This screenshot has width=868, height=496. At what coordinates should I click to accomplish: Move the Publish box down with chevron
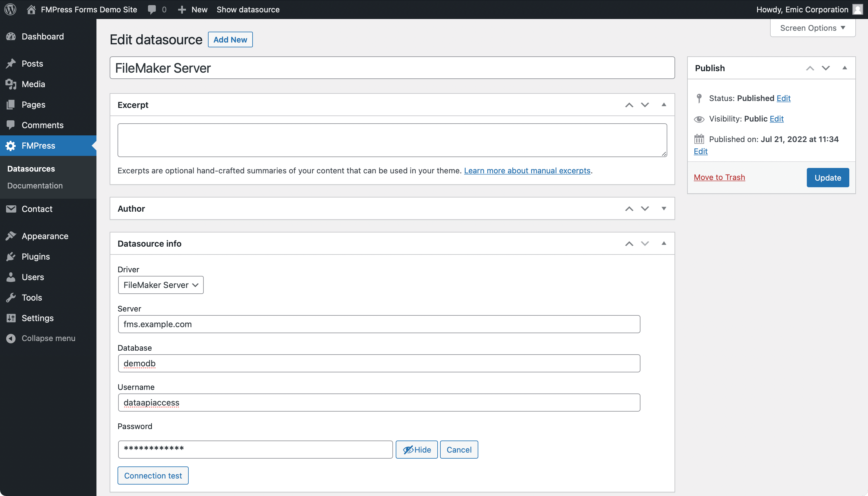[x=826, y=68]
